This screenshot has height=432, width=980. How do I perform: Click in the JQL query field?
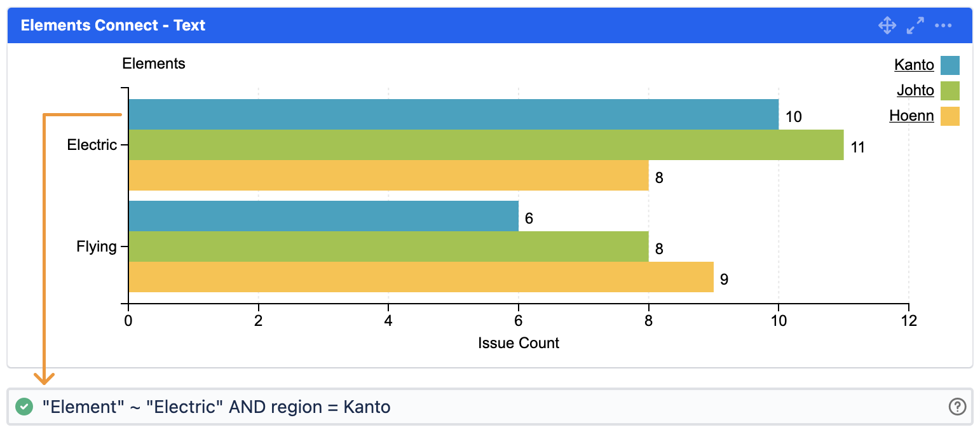(x=508, y=407)
